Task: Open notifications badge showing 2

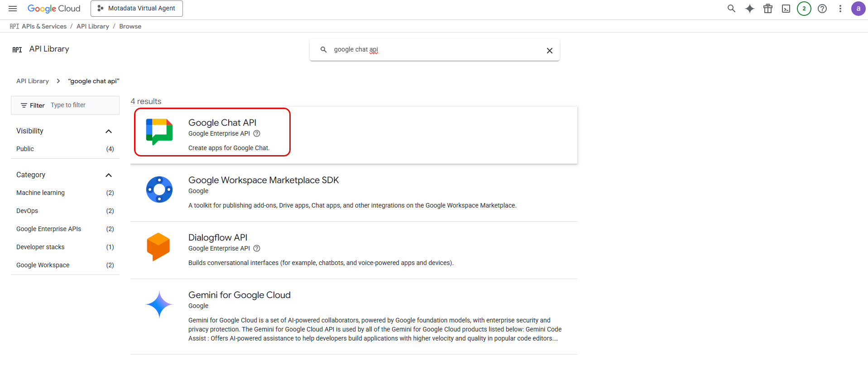Action: click(804, 9)
